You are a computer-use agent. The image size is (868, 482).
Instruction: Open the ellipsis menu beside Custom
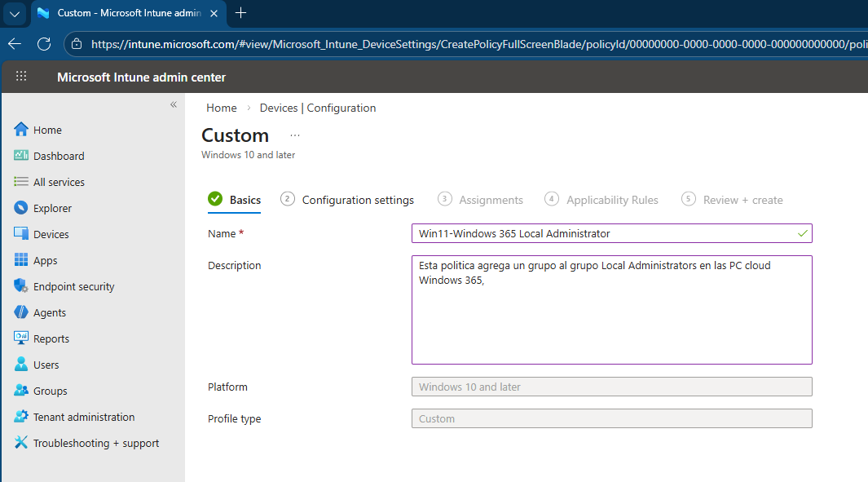pos(295,135)
